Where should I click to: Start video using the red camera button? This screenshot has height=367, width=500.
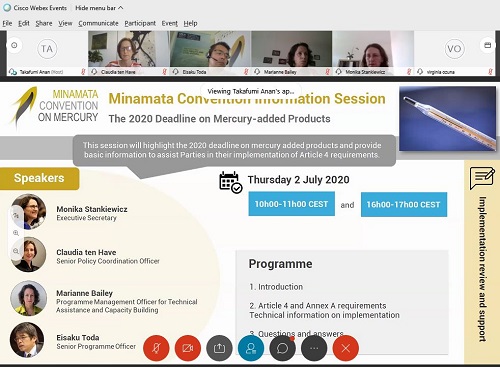tap(188, 348)
